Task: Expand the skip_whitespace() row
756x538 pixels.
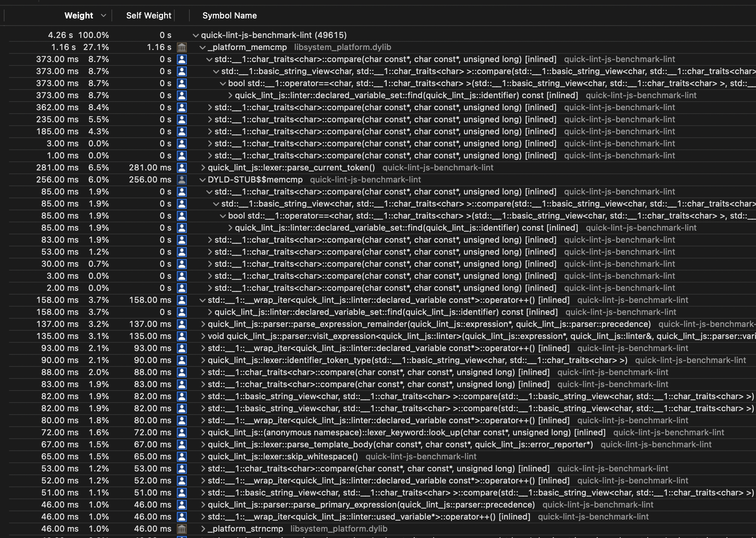Action: coord(203,456)
